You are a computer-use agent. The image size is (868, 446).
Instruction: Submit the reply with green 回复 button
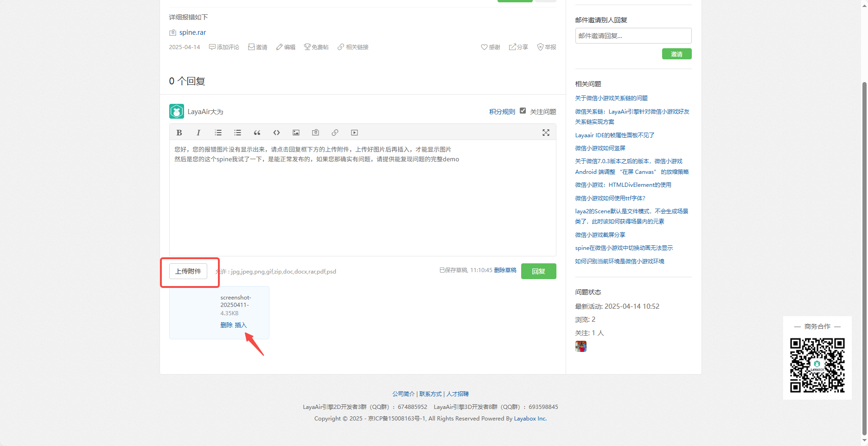click(x=538, y=271)
